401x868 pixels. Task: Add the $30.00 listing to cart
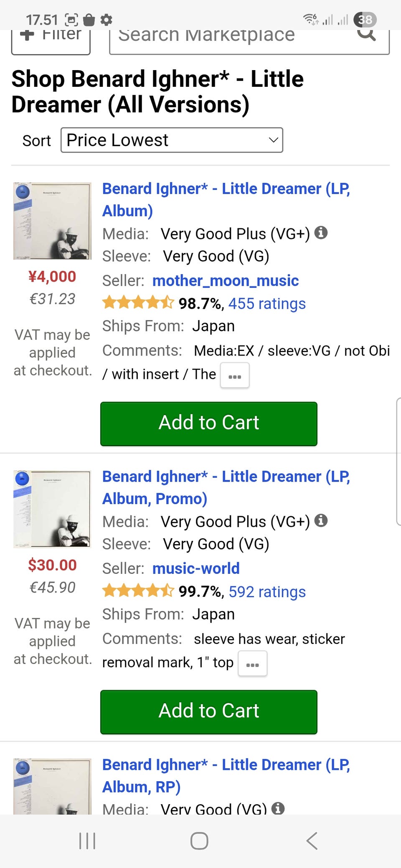pos(208,712)
